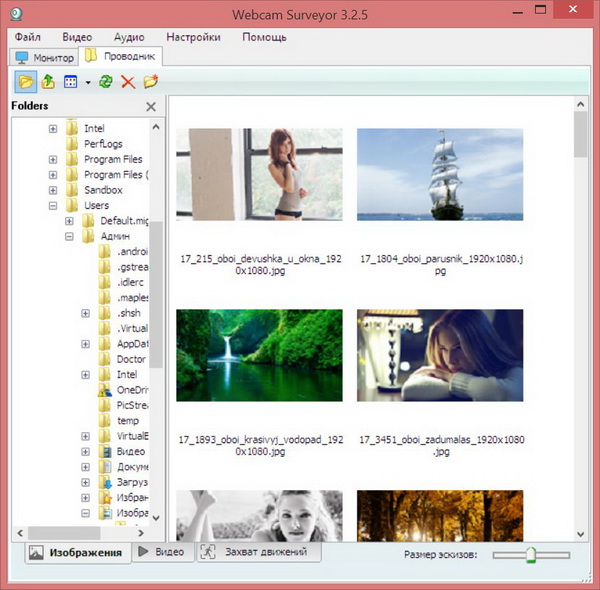Collapse the Users folder node

click(x=53, y=206)
